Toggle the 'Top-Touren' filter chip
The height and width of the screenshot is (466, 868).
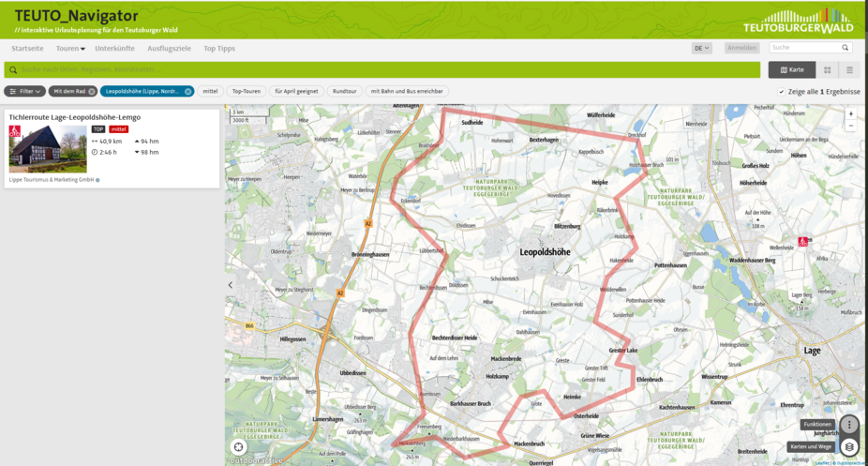[x=246, y=91]
